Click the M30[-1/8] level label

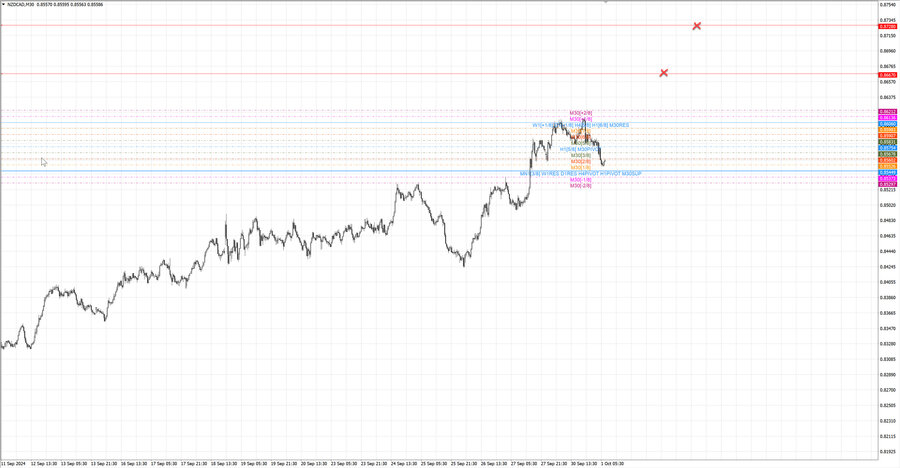[581, 180]
